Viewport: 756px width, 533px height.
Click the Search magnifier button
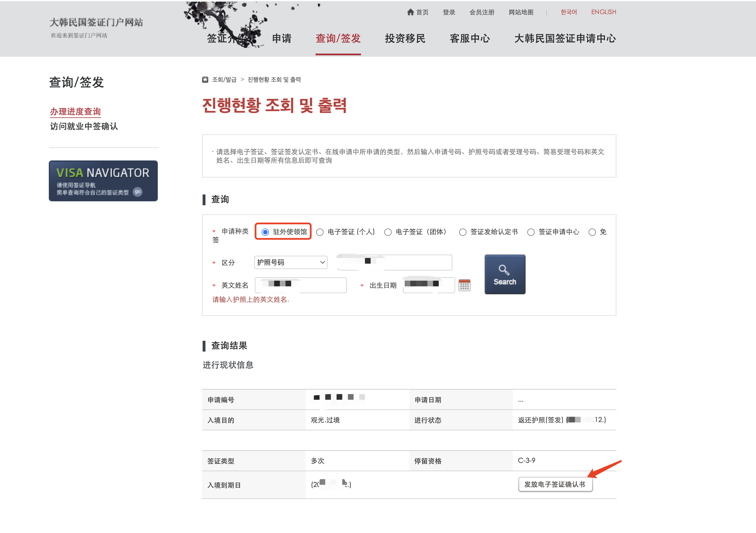505,274
